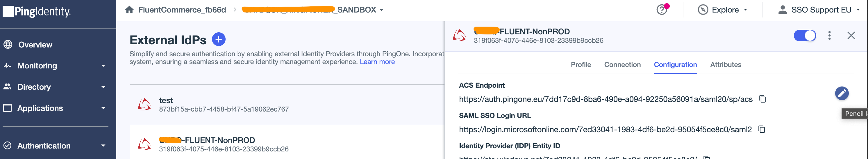Switch to the Connection tab
868x159 pixels.
point(622,64)
